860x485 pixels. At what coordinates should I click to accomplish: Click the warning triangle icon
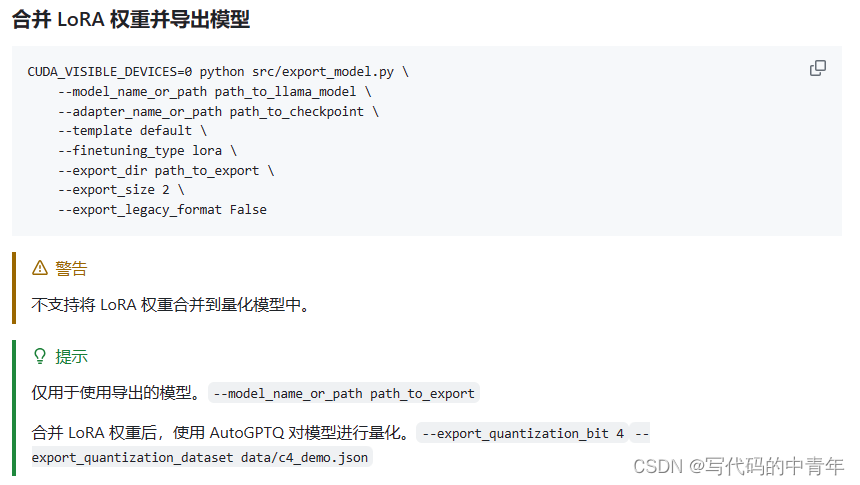(40, 268)
